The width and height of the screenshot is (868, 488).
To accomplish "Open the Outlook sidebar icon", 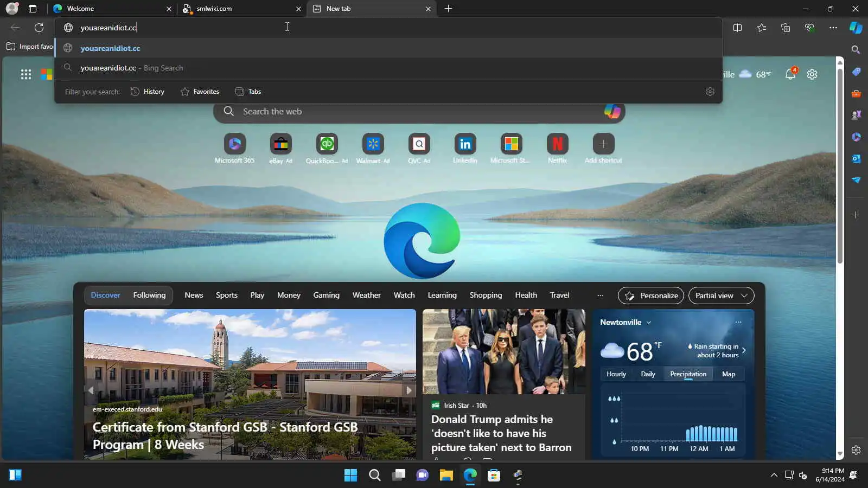I will 856,159.
